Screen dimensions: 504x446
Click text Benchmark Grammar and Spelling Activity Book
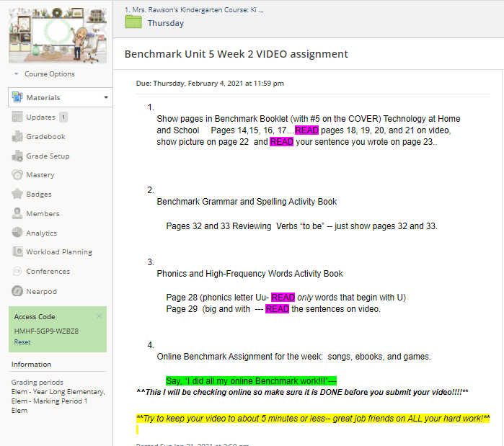(247, 202)
